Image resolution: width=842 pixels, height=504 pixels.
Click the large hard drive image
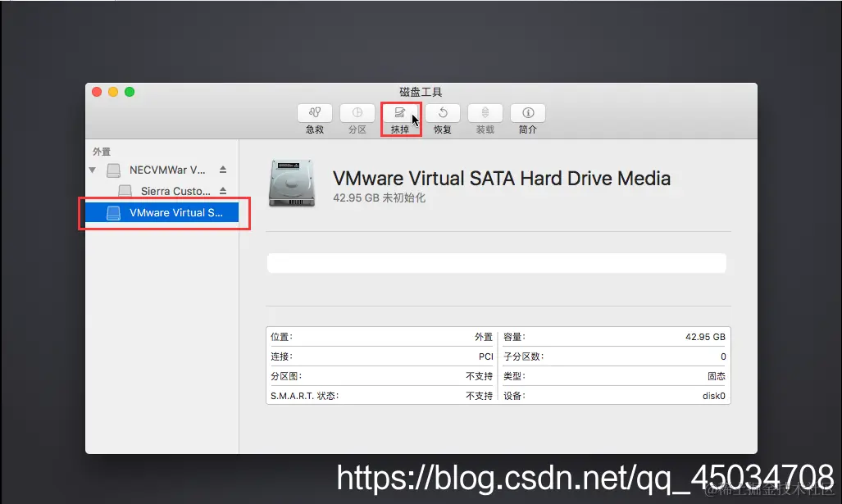(292, 183)
